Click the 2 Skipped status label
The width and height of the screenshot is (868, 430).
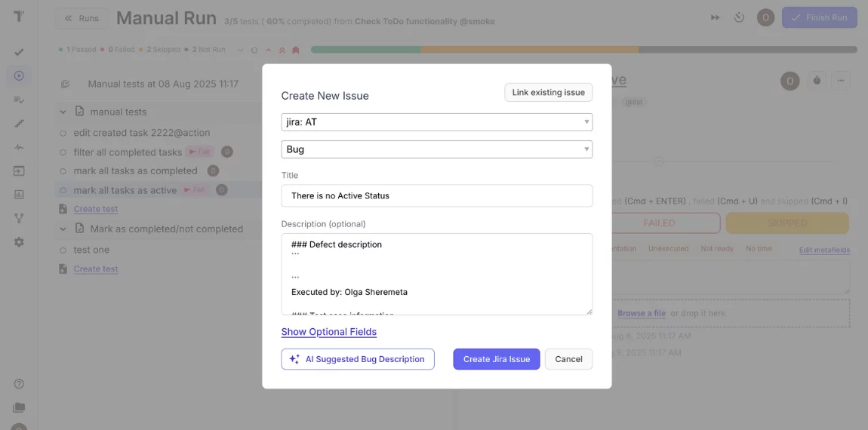(x=160, y=50)
